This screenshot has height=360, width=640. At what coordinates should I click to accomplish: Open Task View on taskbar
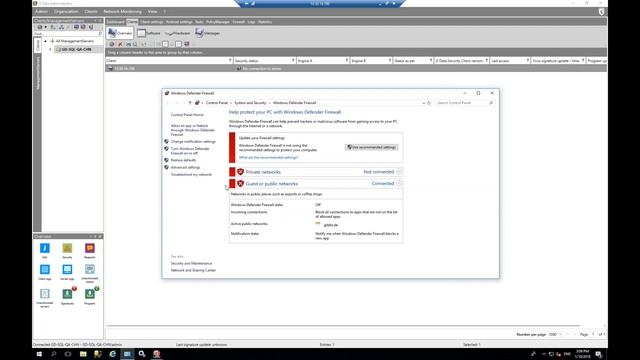coord(68,354)
